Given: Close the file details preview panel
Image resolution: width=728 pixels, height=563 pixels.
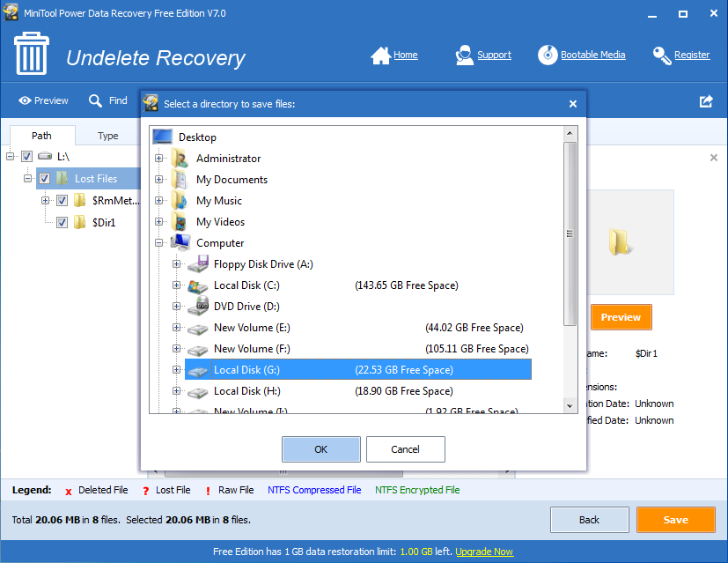Looking at the screenshot, I should click(x=714, y=158).
